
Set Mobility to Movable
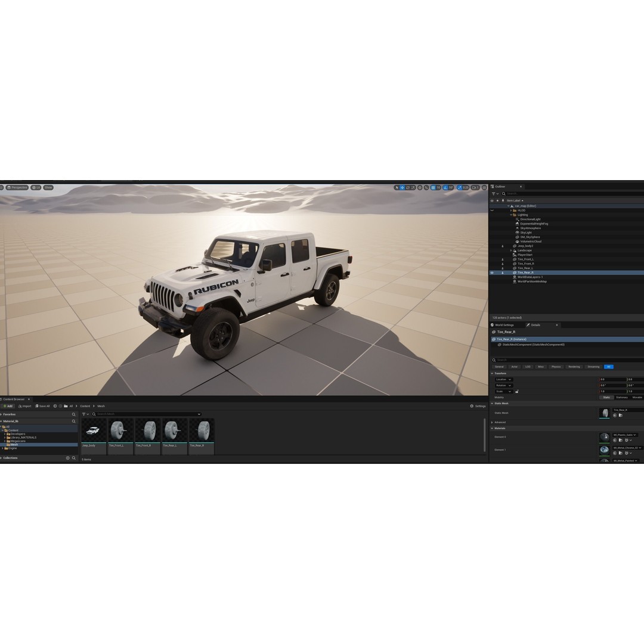pos(637,398)
